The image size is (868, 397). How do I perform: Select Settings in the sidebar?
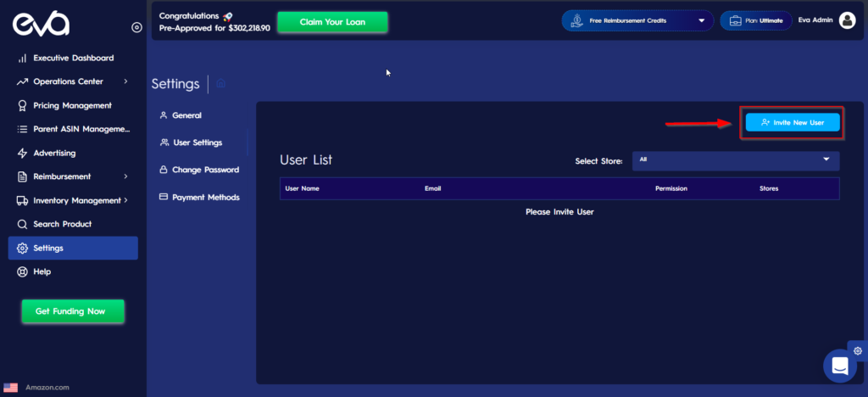[x=73, y=248]
